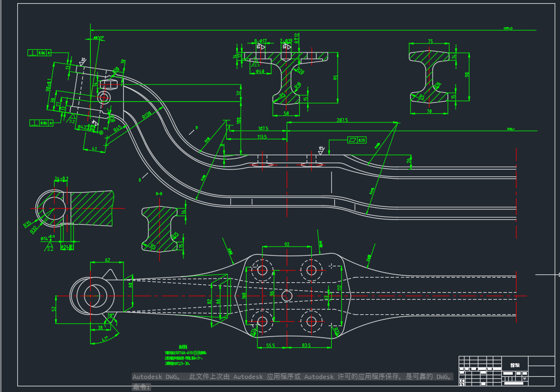Click the φ24 dimension text

pos(67,247)
